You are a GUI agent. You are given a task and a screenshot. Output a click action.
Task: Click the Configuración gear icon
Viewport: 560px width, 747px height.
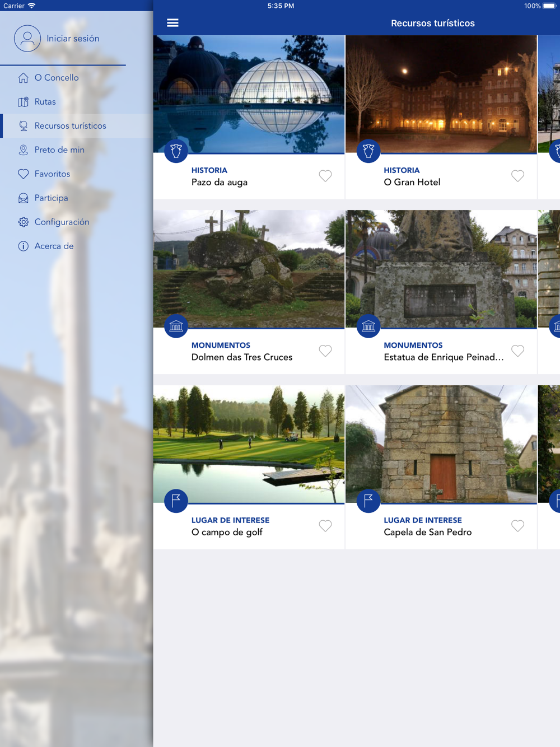tap(23, 222)
